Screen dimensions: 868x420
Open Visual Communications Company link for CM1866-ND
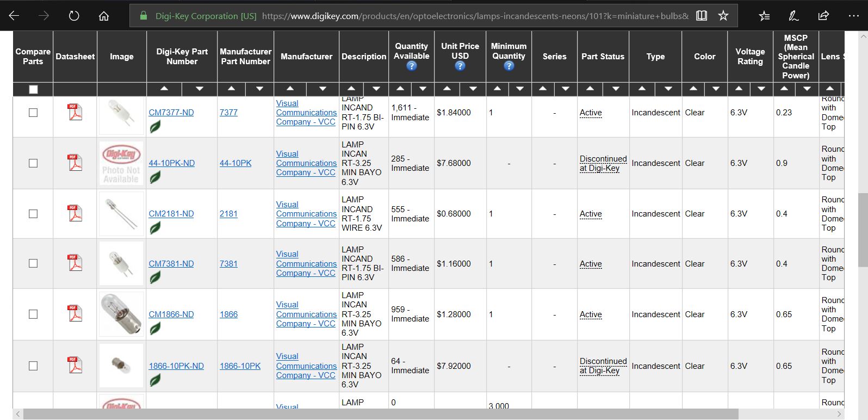(x=306, y=314)
